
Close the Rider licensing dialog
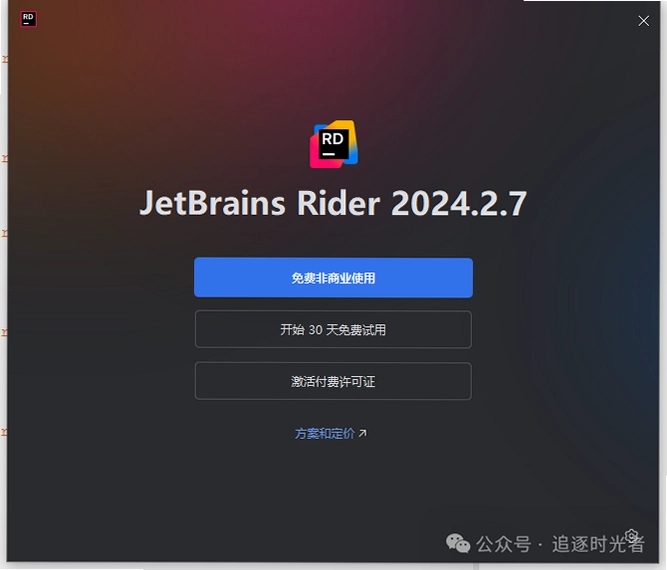click(x=643, y=21)
